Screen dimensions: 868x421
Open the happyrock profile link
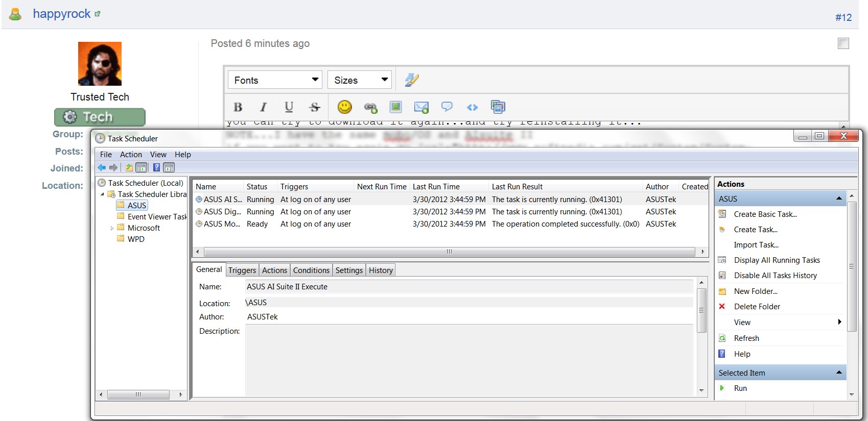pos(62,14)
